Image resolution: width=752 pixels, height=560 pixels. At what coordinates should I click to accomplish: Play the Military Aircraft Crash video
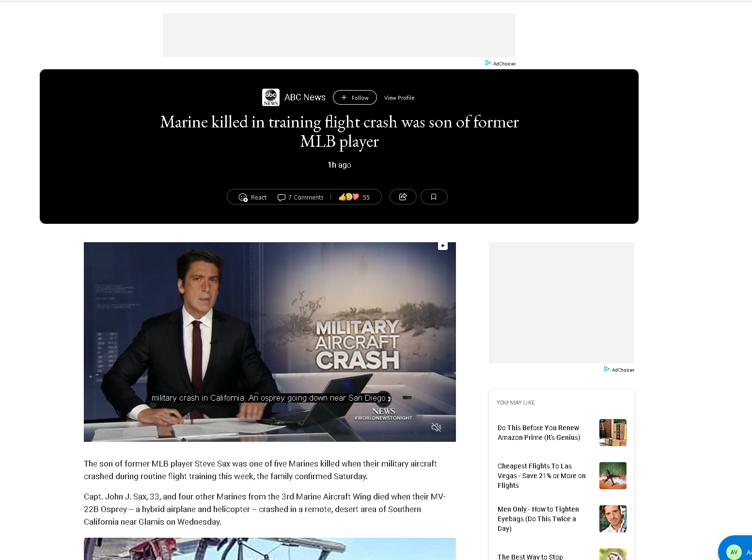coord(270,342)
